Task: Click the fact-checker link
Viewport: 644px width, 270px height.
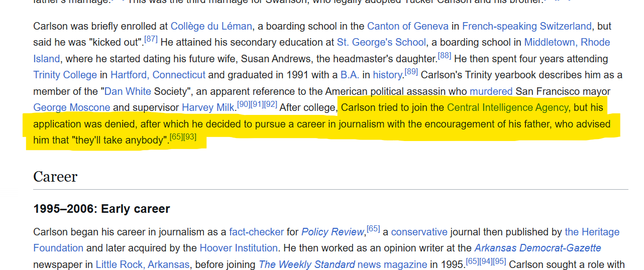Action: tap(256, 232)
